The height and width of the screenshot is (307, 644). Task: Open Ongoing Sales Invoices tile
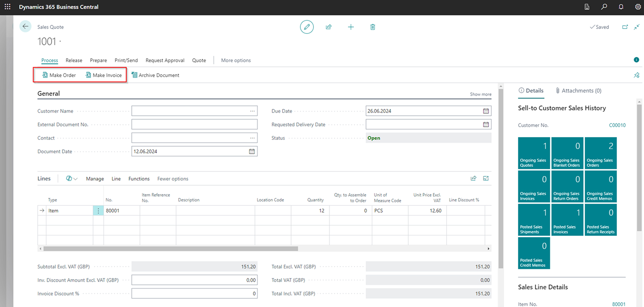[534, 187]
